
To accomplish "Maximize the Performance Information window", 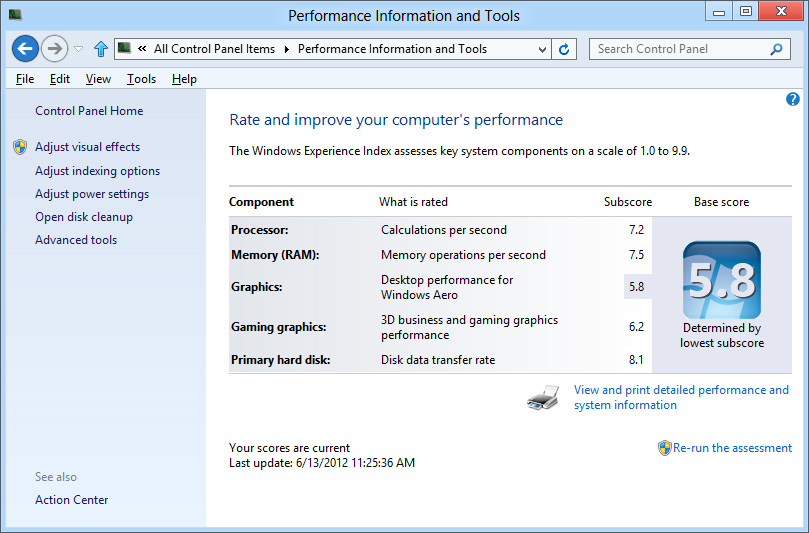I will pos(746,11).
